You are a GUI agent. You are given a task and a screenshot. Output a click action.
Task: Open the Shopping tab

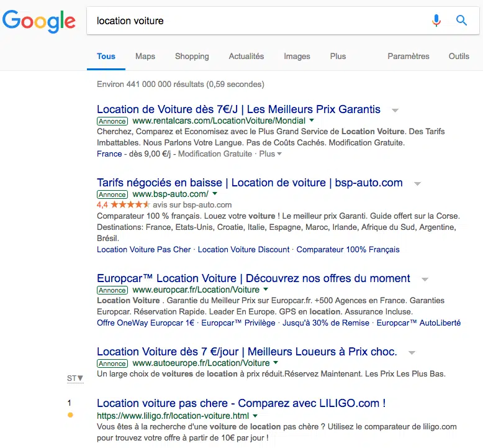[192, 57]
